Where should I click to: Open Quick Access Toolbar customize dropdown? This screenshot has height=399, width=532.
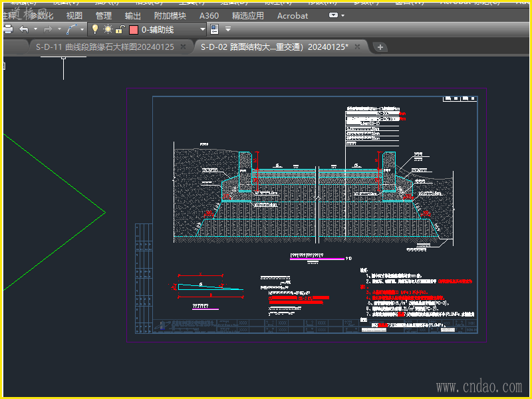(x=228, y=29)
